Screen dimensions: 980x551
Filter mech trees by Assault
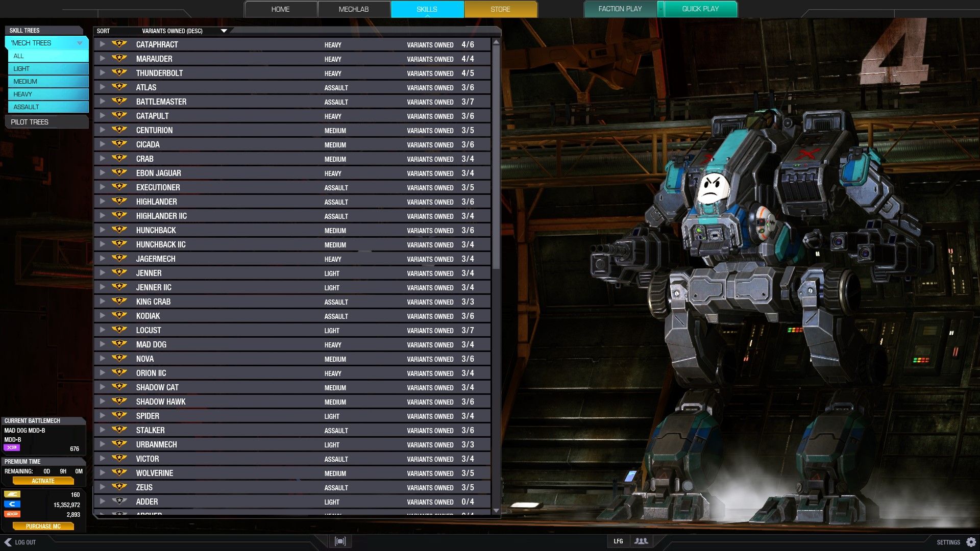[48, 107]
